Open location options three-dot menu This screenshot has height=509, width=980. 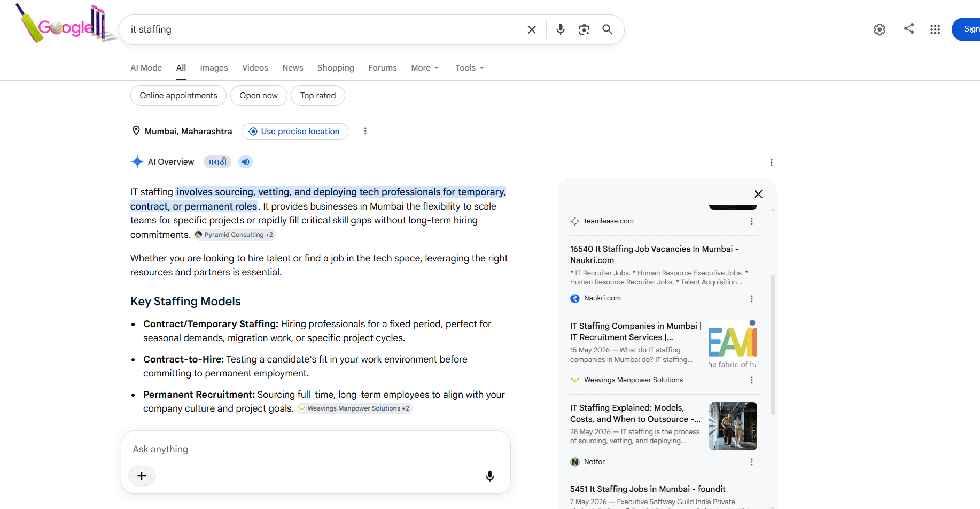click(365, 131)
